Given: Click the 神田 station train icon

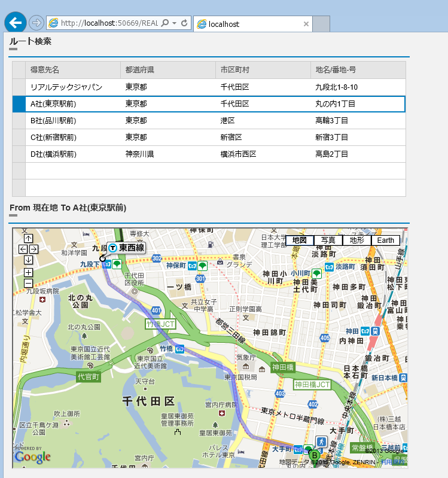Looking at the screenshot, I should click(x=375, y=331).
